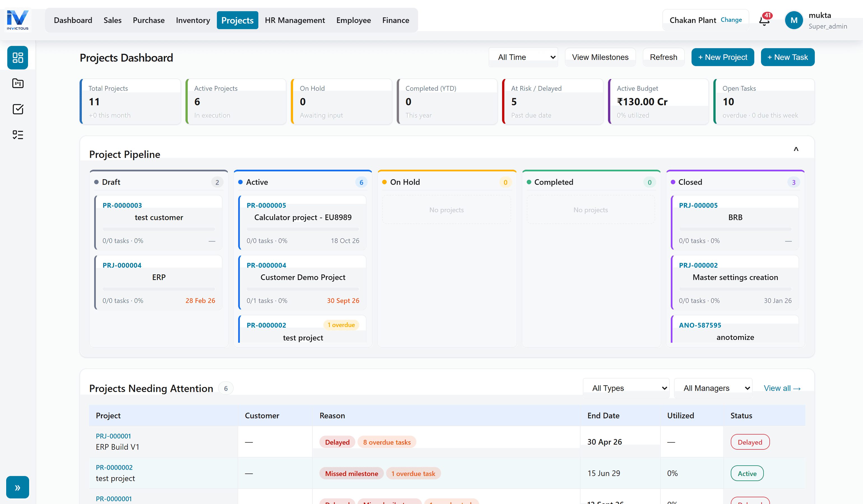863x504 pixels.
Task: Open the Customer Demo Project card
Action: coord(302,282)
